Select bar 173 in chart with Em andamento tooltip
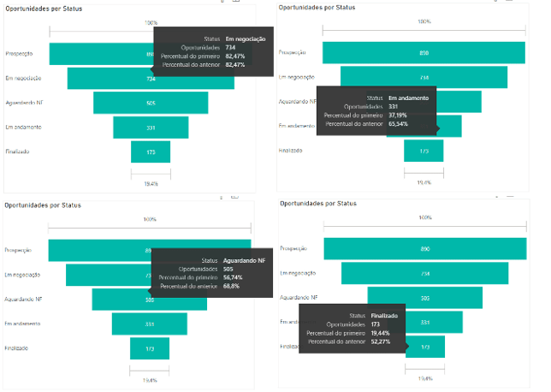 click(424, 151)
